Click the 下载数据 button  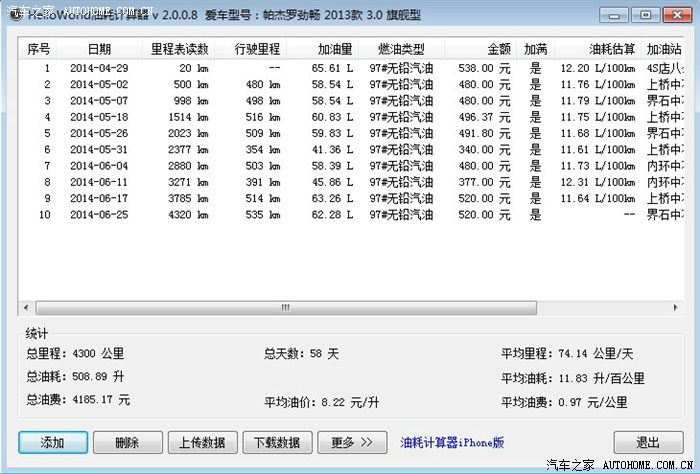point(277,442)
